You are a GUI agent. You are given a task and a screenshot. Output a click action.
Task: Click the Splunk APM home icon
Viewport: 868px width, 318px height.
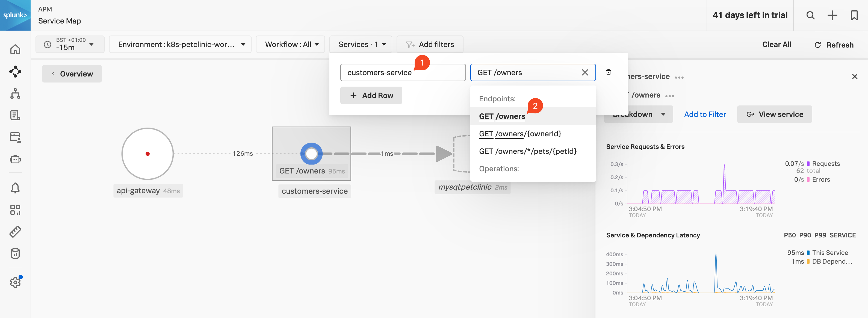[x=15, y=48]
